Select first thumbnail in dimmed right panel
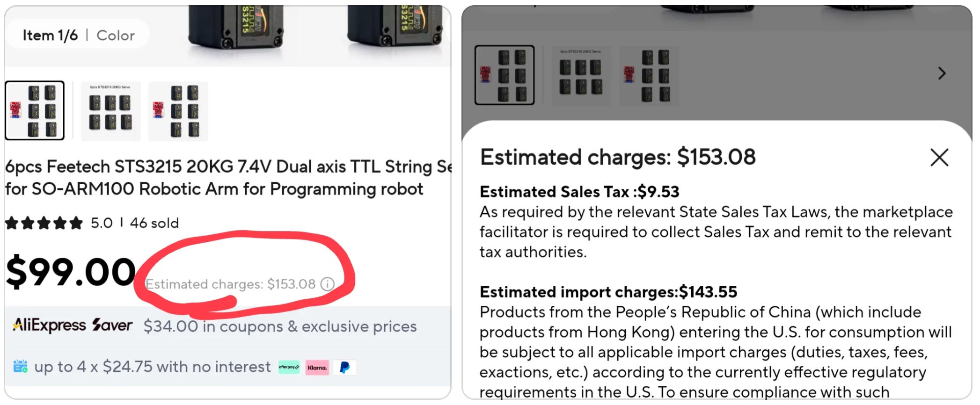 504,75
